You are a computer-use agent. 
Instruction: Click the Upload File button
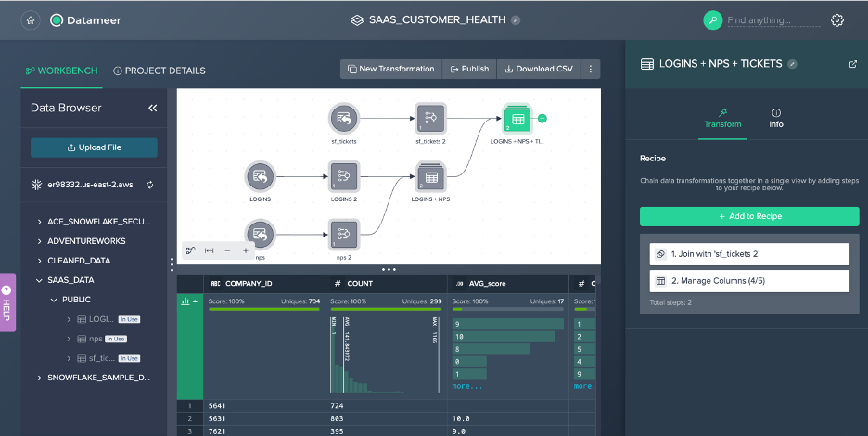pos(94,147)
